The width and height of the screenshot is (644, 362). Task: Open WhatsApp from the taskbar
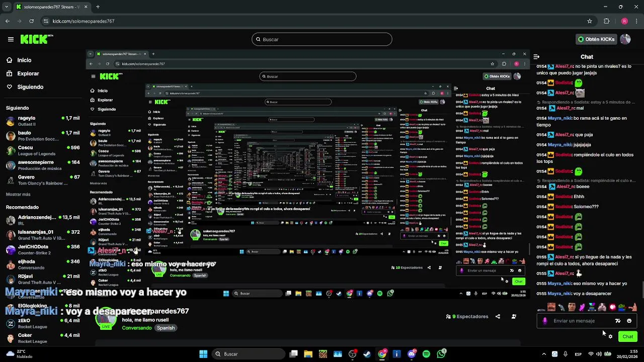click(x=441, y=354)
